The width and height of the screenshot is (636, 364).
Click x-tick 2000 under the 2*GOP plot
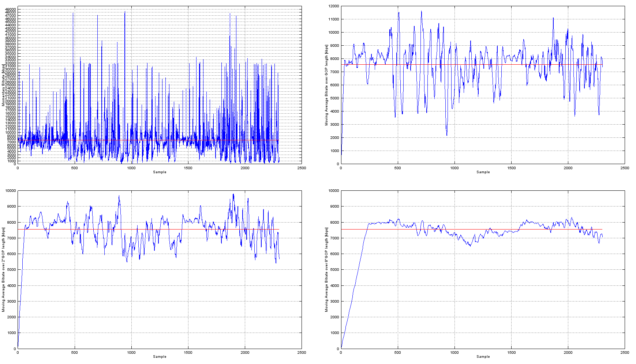245,353
